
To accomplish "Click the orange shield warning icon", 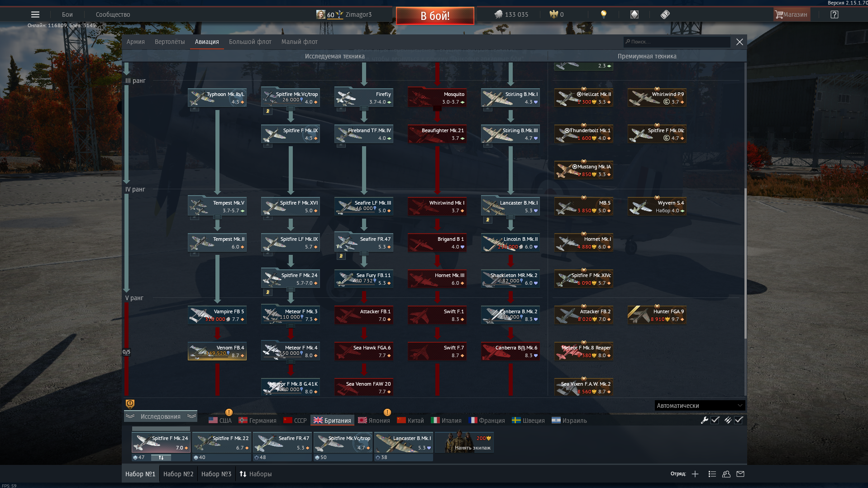I will 130,404.
